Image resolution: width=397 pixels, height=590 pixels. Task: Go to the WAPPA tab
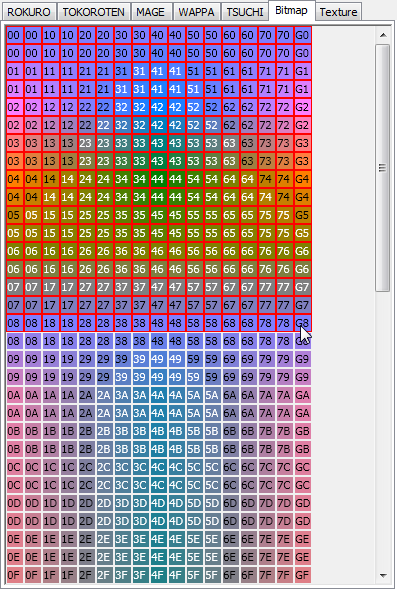196,12
